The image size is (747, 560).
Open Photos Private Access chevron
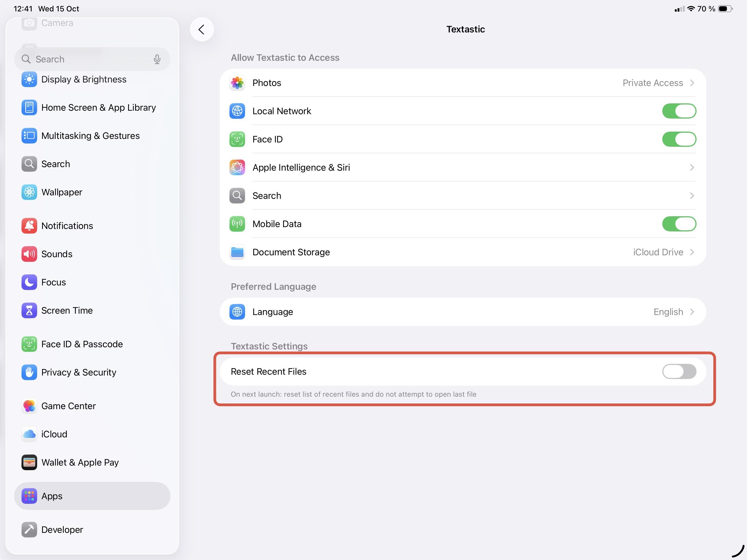point(691,83)
